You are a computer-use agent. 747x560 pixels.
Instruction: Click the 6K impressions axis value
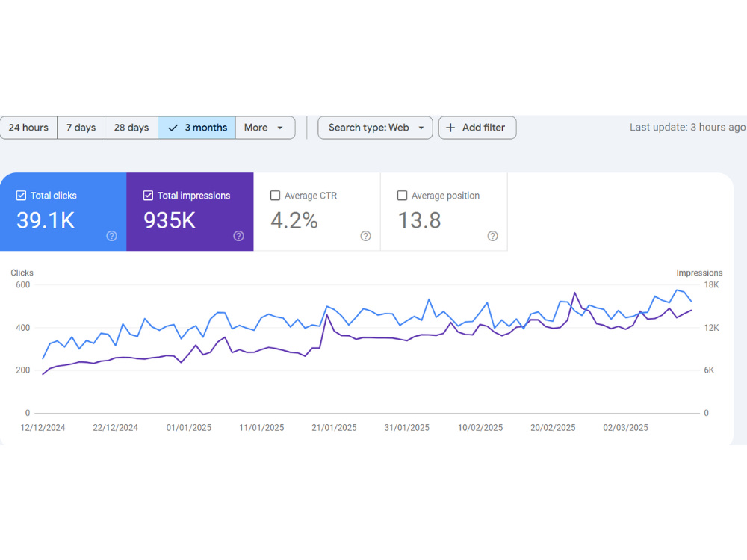tap(709, 370)
